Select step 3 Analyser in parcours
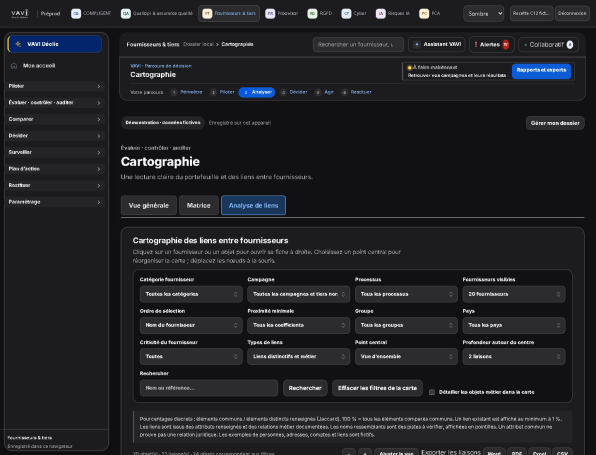Viewport: 596px width, 455px height. pyautogui.click(x=257, y=92)
